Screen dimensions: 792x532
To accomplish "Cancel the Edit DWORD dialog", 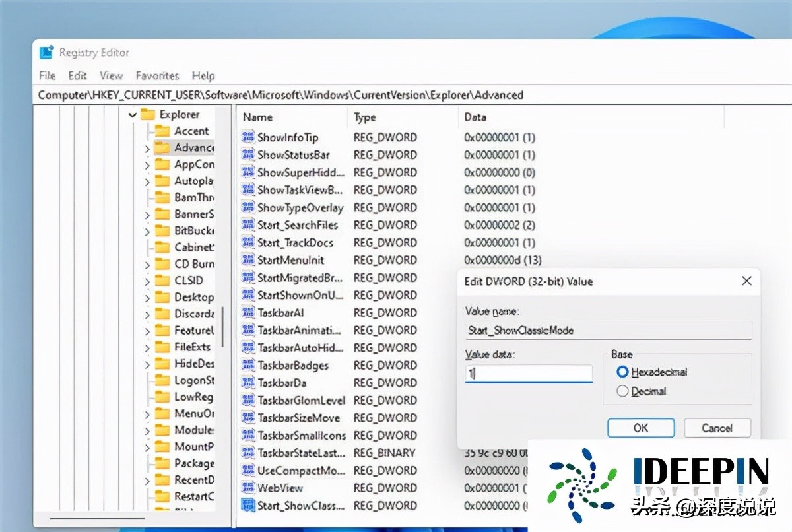I will click(x=717, y=428).
